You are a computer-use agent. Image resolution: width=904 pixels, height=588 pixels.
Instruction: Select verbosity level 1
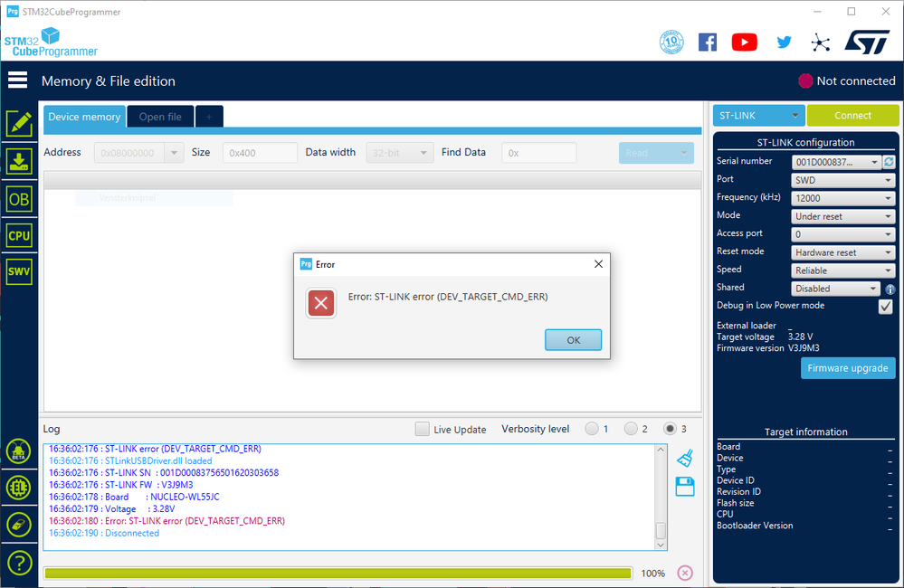click(592, 429)
